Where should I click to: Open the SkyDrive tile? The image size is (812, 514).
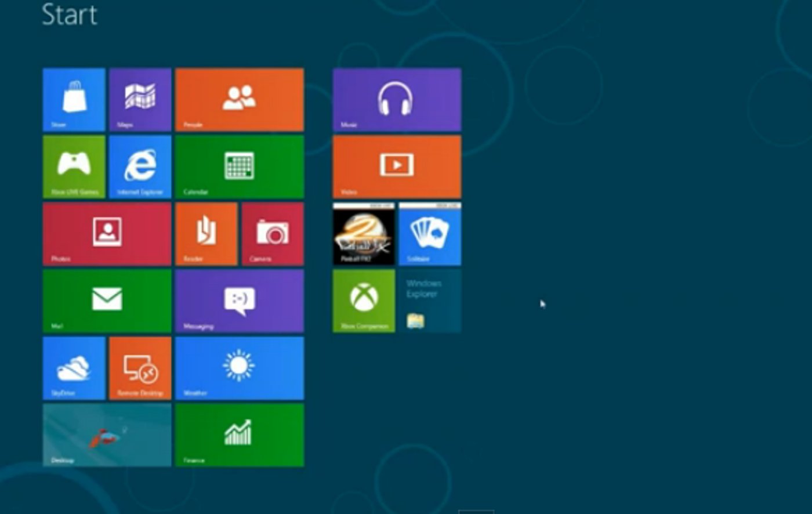point(74,368)
